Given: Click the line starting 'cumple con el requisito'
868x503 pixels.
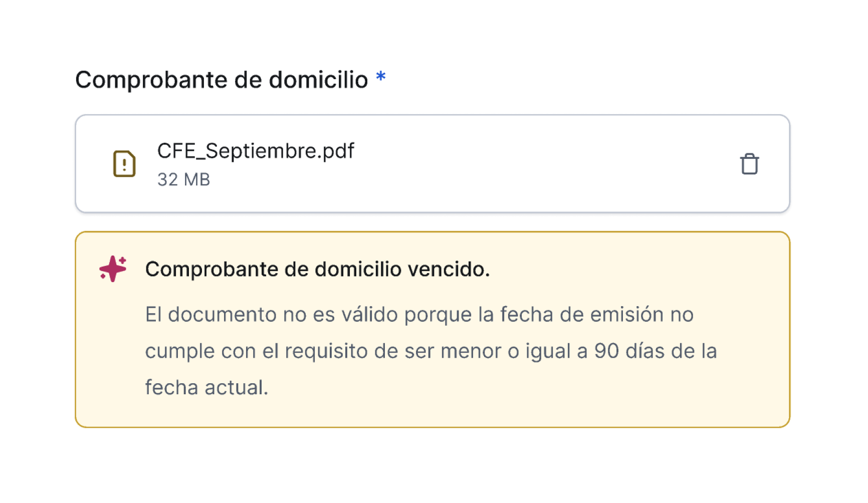Looking at the screenshot, I should pos(431,351).
